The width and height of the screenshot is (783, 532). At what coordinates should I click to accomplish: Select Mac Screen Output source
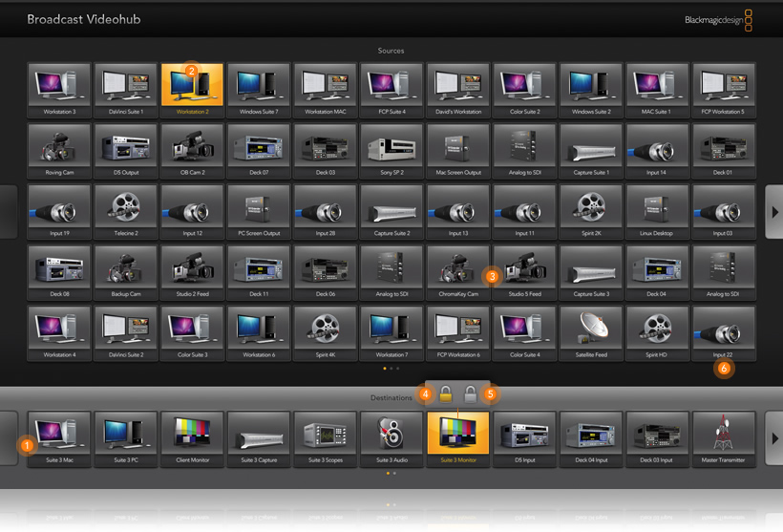pyautogui.click(x=458, y=151)
